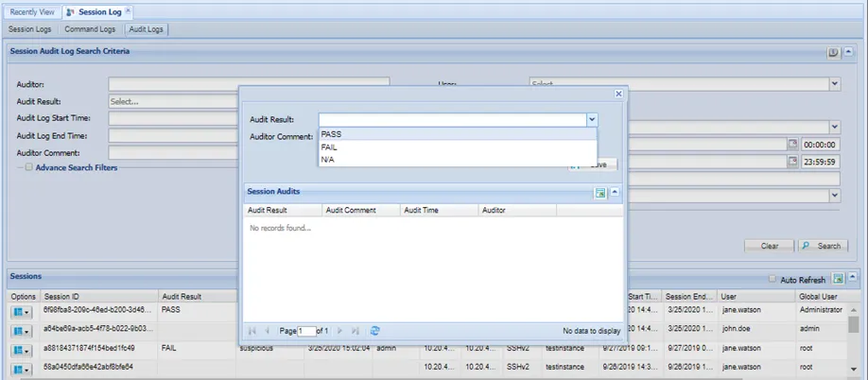This screenshot has width=868, height=380.
Task: Open the Audit Logs subtab
Action: click(147, 29)
